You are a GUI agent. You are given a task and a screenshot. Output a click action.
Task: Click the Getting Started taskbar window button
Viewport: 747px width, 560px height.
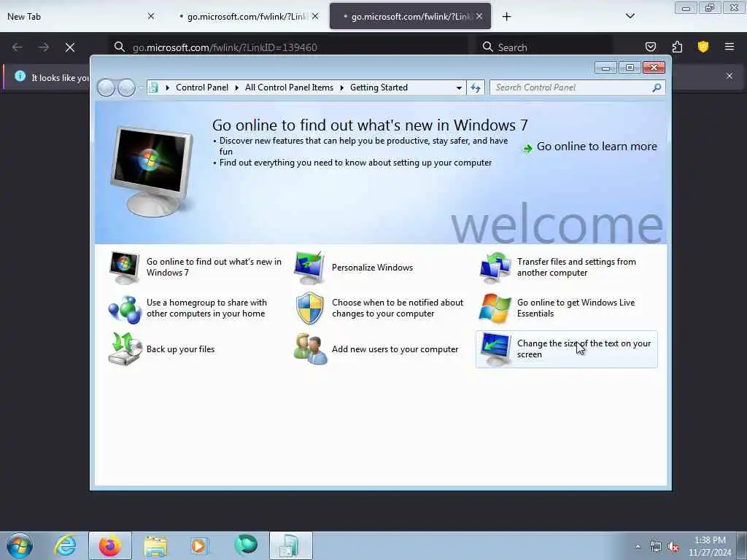290,545
